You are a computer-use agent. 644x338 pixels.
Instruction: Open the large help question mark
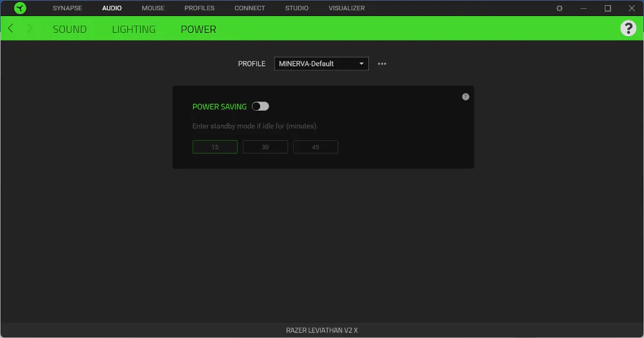click(x=628, y=28)
